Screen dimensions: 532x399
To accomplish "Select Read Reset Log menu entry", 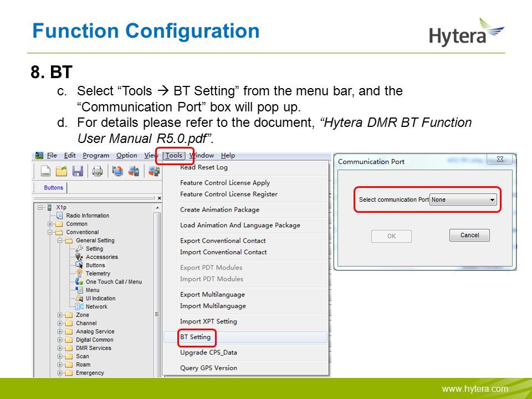I will (x=245, y=167).
